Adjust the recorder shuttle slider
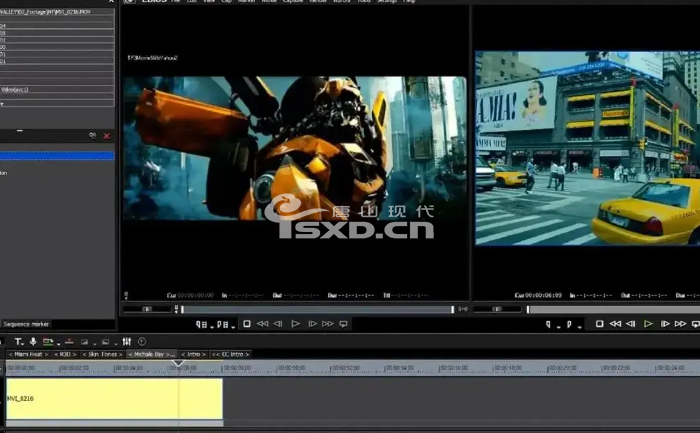Image resolution: width=700 pixels, height=433 pixels. point(497,309)
